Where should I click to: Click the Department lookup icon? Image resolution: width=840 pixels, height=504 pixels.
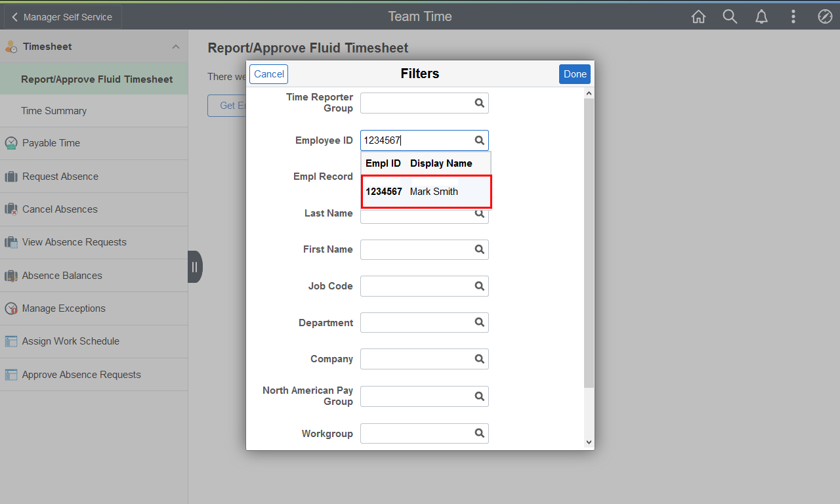[x=480, y=323]
